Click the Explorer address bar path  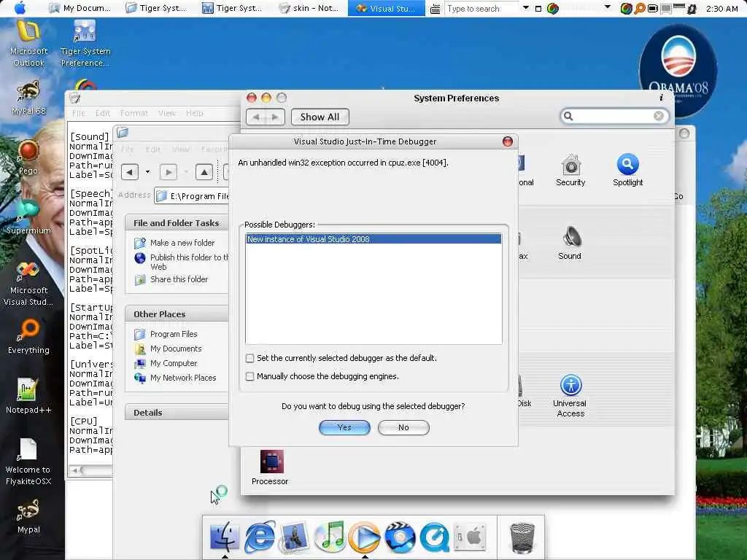click(x=193, y=195)
